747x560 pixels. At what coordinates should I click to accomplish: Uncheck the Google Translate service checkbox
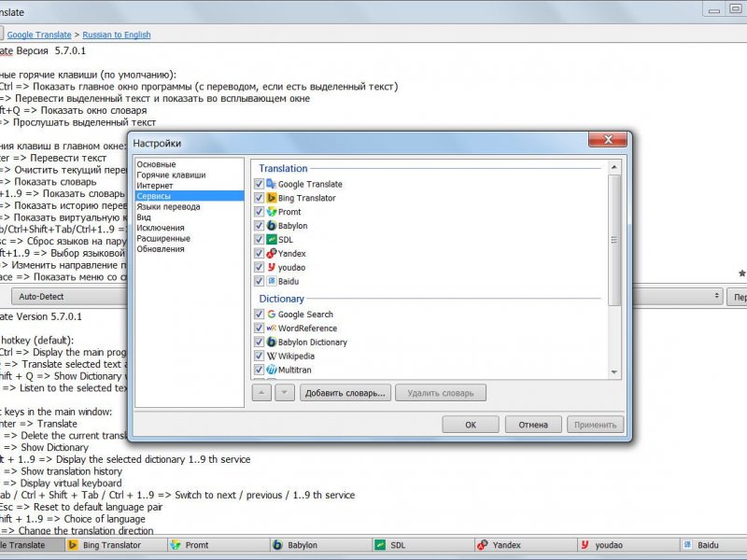click(259, 184)
